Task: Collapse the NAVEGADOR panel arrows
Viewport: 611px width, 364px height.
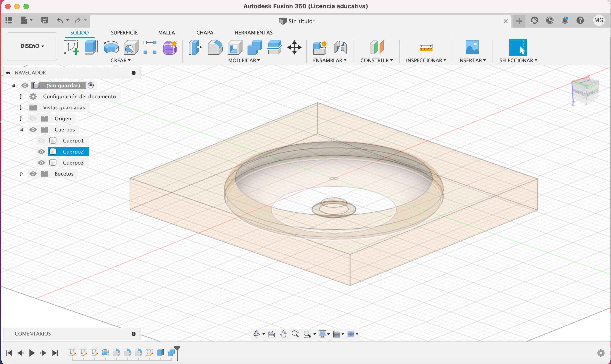Action: point(8,73)
